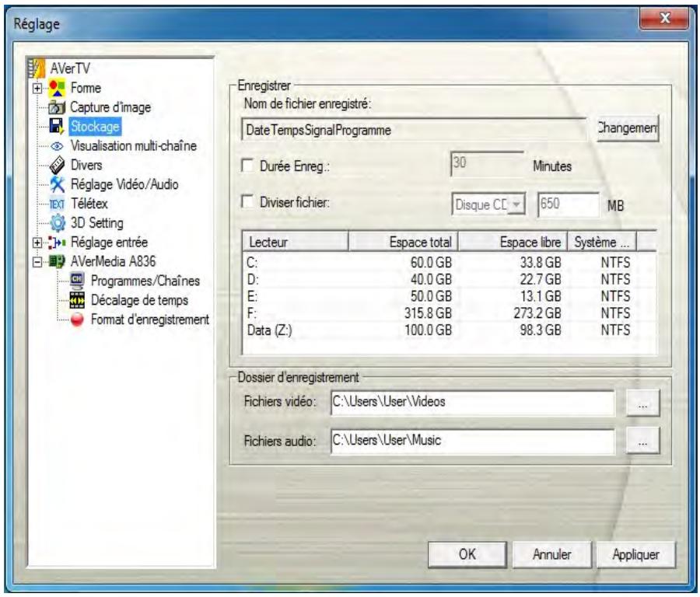700x597 pixels.
Task: Click the Stockage floppy disk icon
Action: (57, 127)
